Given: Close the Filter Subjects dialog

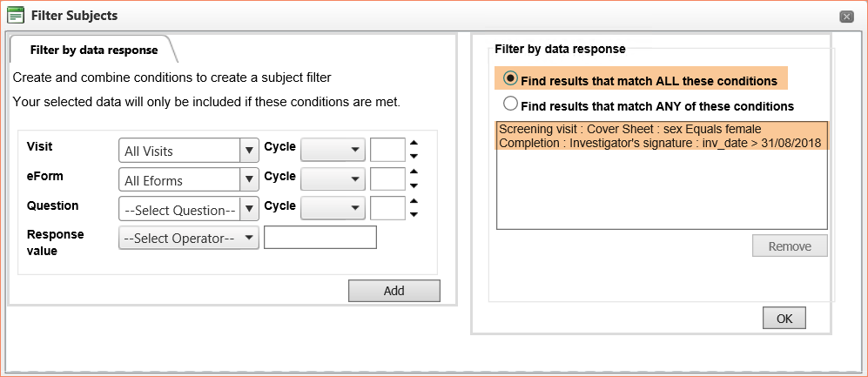Looking at the screenshot, I should point(846,17).
